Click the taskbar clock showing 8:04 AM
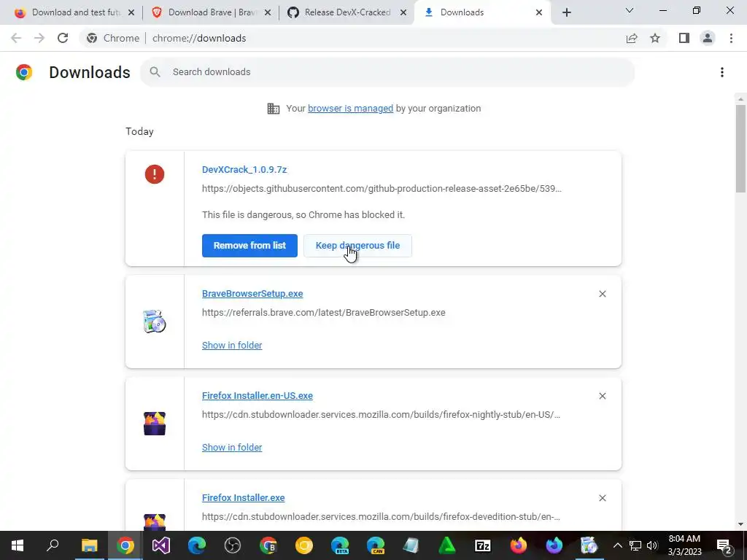Image resolution: width=747 pixels, height=560 pixels. pyautogui.click(x=684, y=545)
